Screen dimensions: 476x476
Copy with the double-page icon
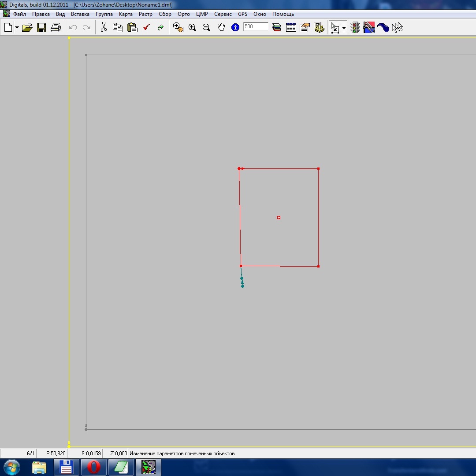(x=118, y=27)
